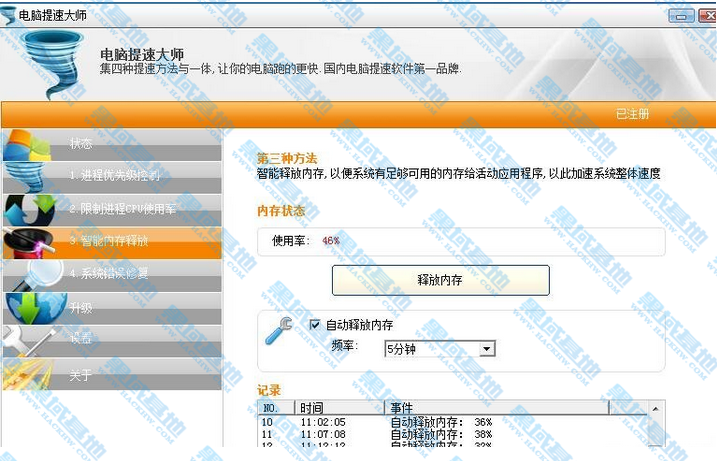
Task: Click the log list scroll up arrow
Action: tap(655, 408)
